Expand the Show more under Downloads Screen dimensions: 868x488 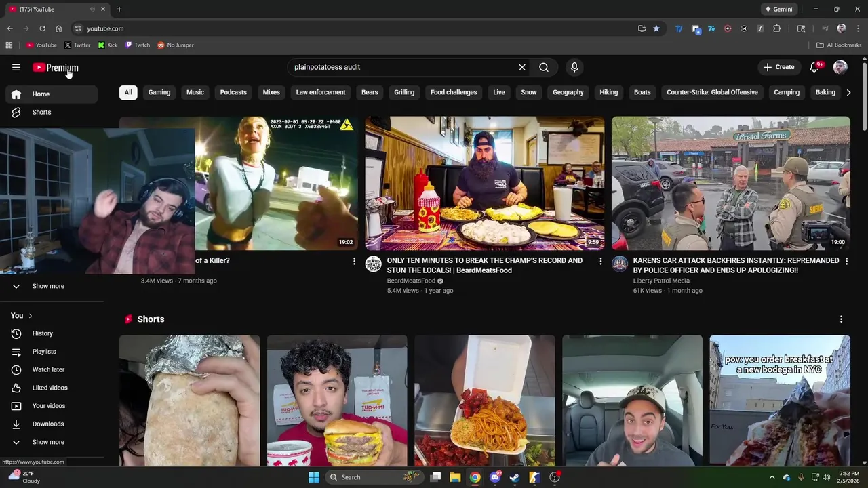52,442
